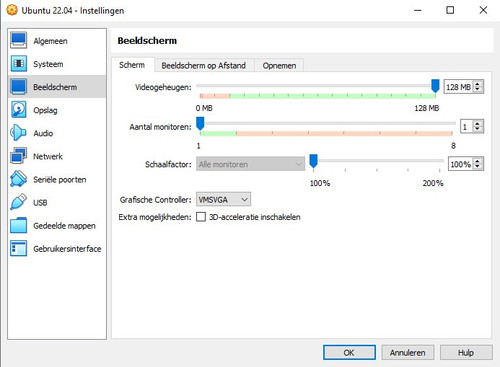Open the Grafische Controller VMSVGA dropdown
500x367 pixels.
point(223,200)
